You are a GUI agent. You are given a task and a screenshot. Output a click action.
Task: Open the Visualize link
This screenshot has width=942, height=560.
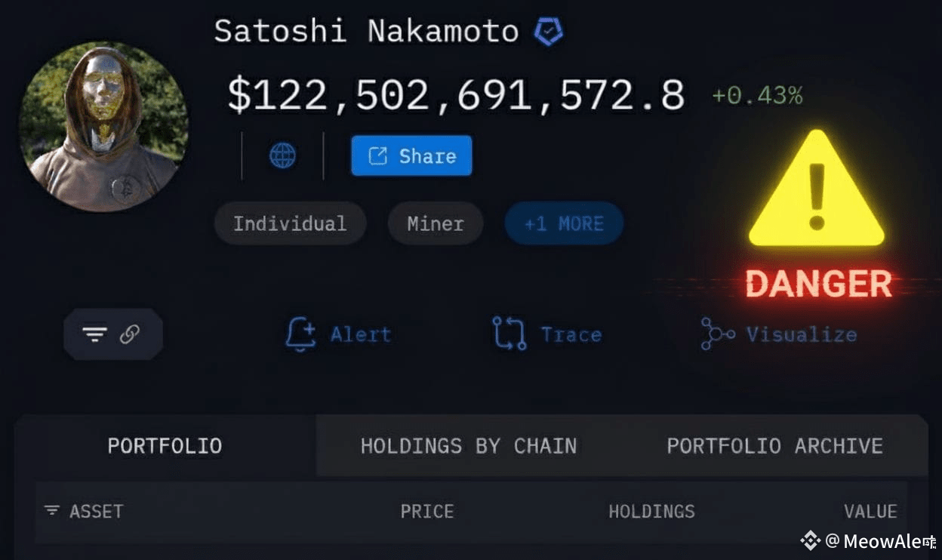pos(802,334)
